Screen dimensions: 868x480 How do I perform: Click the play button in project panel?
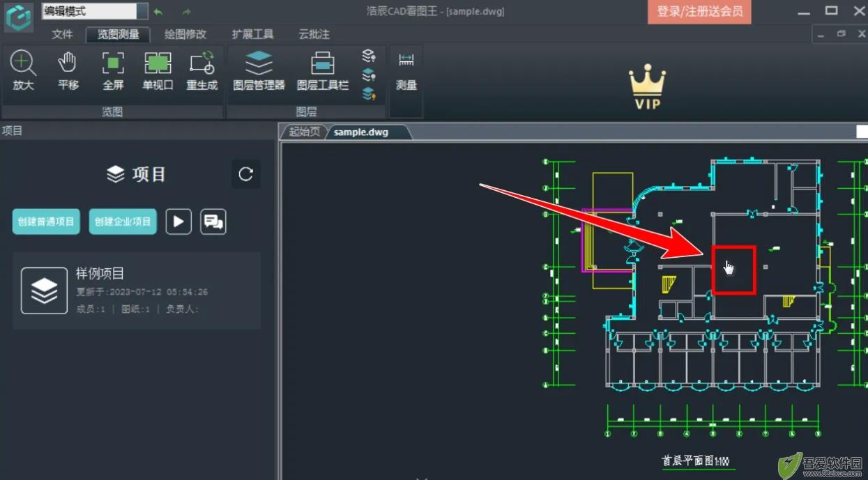pos(178,222)
